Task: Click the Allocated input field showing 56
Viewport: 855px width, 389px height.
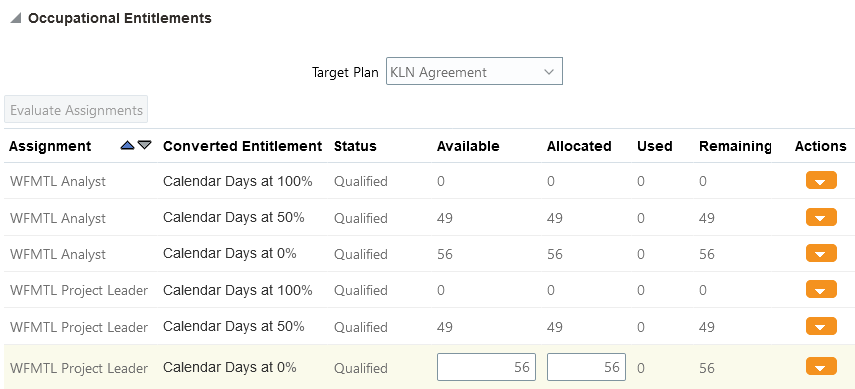Action: point(586,367)
